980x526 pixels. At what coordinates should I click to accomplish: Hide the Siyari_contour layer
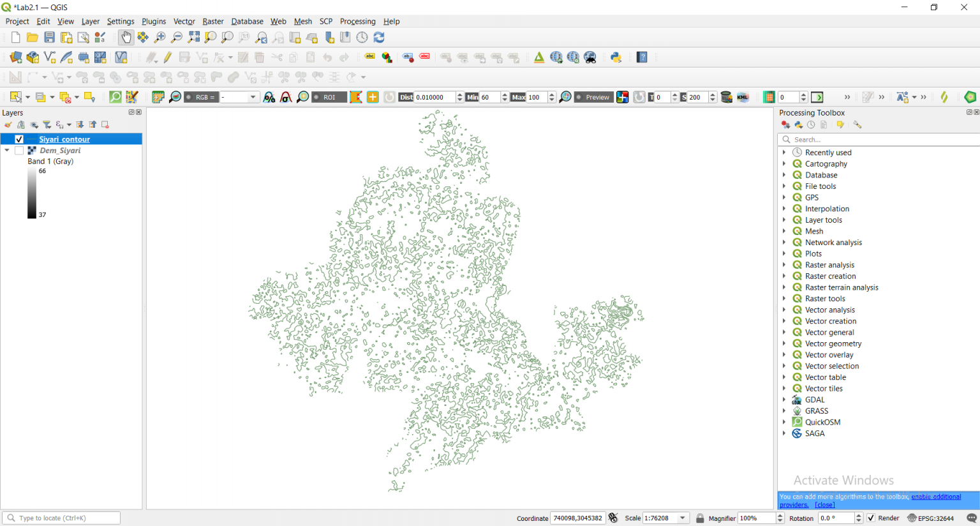pyautogui.click(x=19, y=139)
